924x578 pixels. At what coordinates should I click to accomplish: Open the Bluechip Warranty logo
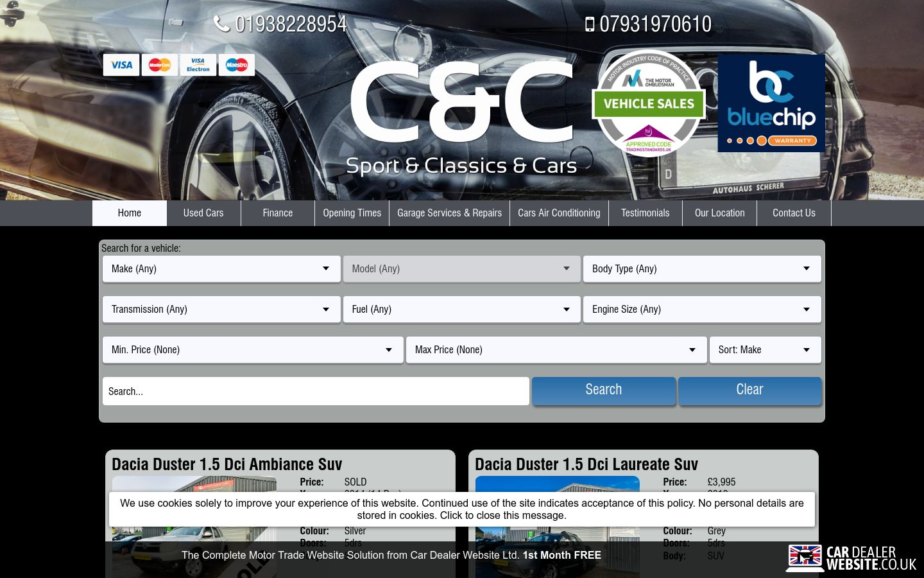[771, 103]
